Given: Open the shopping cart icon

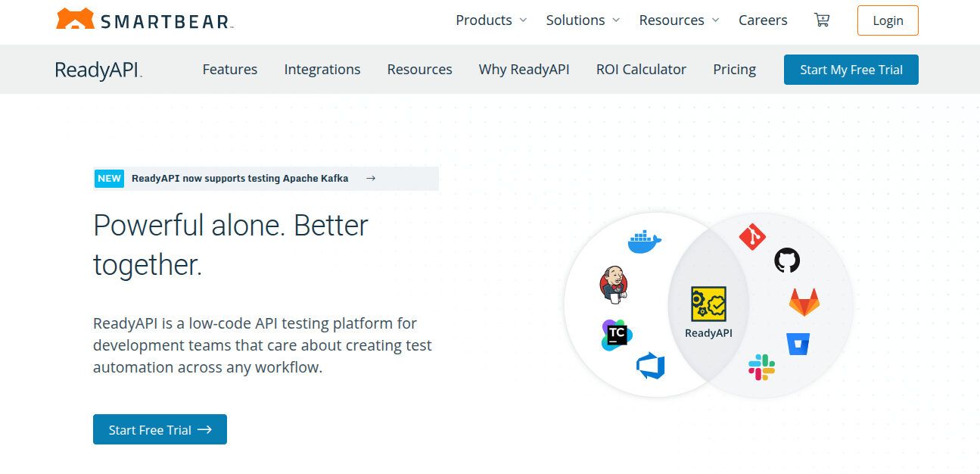Looking at the screenshot, I should click(822, 20).
